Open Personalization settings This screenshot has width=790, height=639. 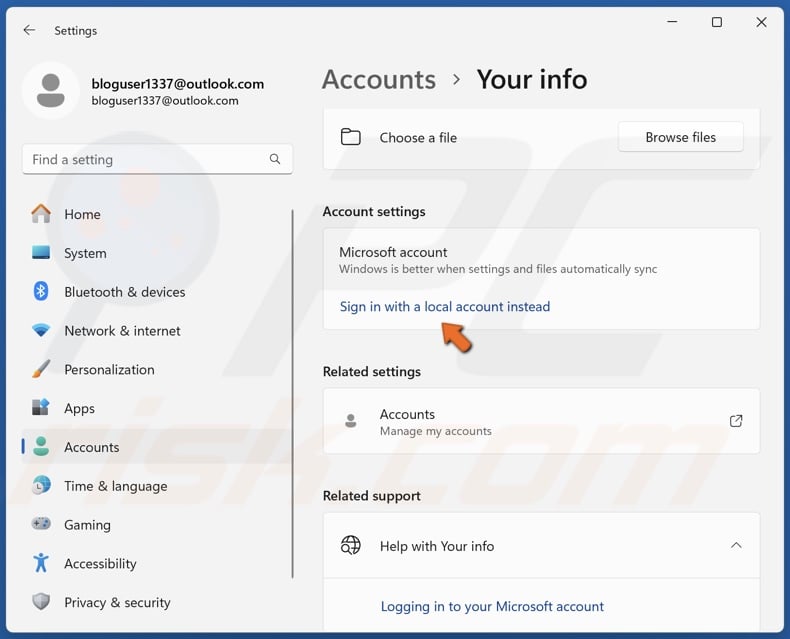156,369
